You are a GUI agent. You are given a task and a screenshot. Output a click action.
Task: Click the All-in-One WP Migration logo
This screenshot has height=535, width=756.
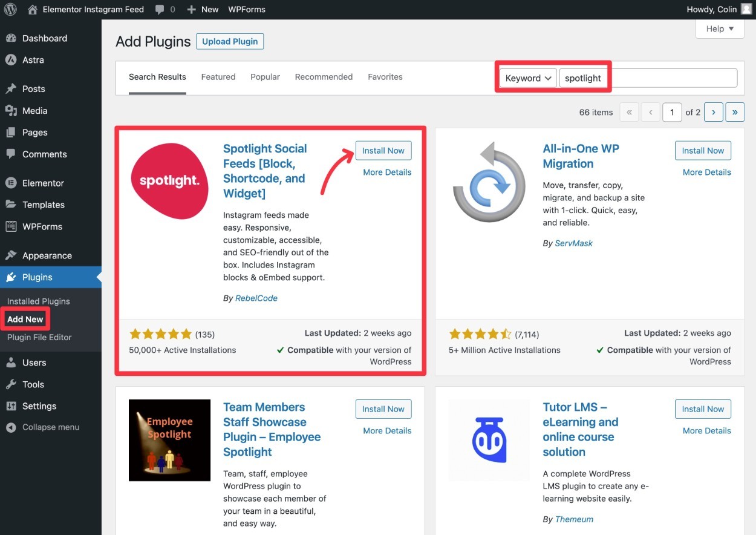pyautogui.click(x=489, y=182)
